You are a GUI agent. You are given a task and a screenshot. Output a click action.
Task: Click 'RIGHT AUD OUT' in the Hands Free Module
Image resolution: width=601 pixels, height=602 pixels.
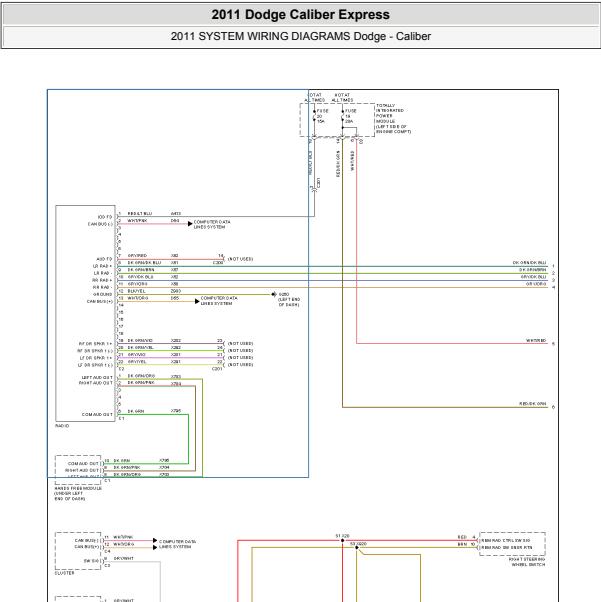(x=82, y=470)
